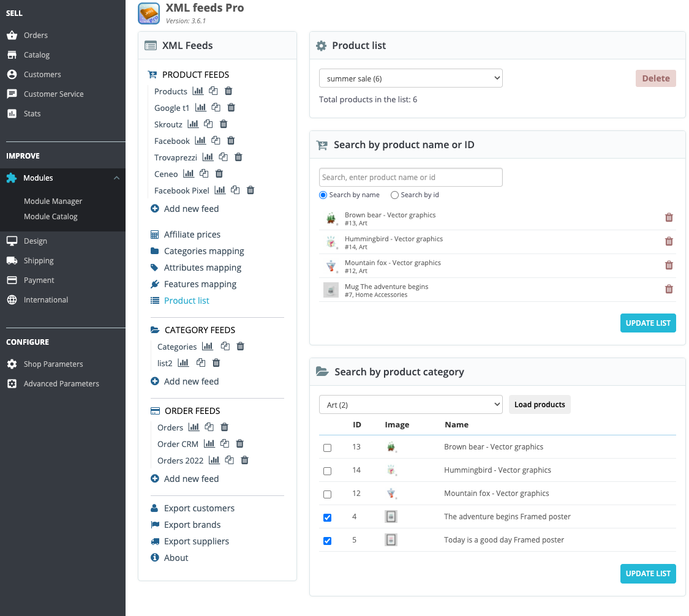Show statistics for Orders feed

click(194, 427)
